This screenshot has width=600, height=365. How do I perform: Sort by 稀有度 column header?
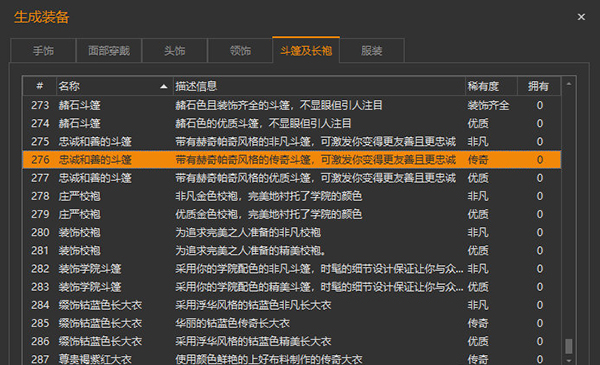coord(491,86)
